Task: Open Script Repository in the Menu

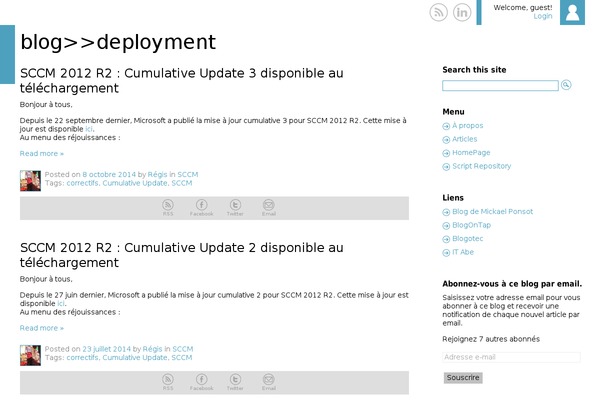Action: (481, 166)
